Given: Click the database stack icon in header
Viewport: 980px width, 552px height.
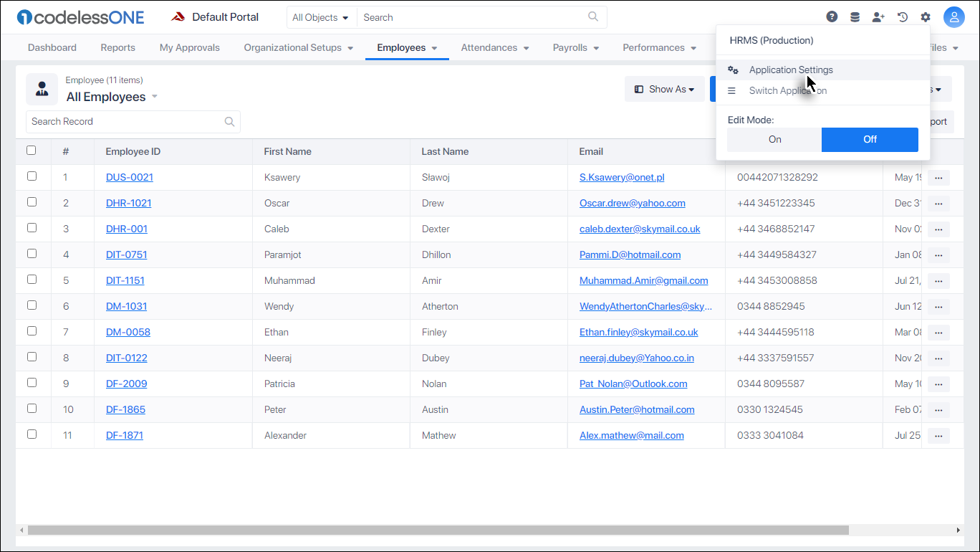Looking at the screenshot, I should click(855, 17).
